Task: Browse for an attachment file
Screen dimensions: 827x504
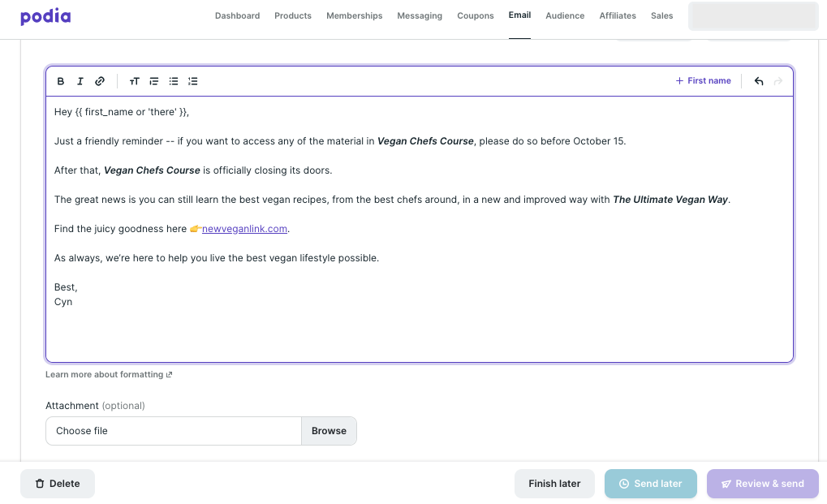Action: pos(329,430)
